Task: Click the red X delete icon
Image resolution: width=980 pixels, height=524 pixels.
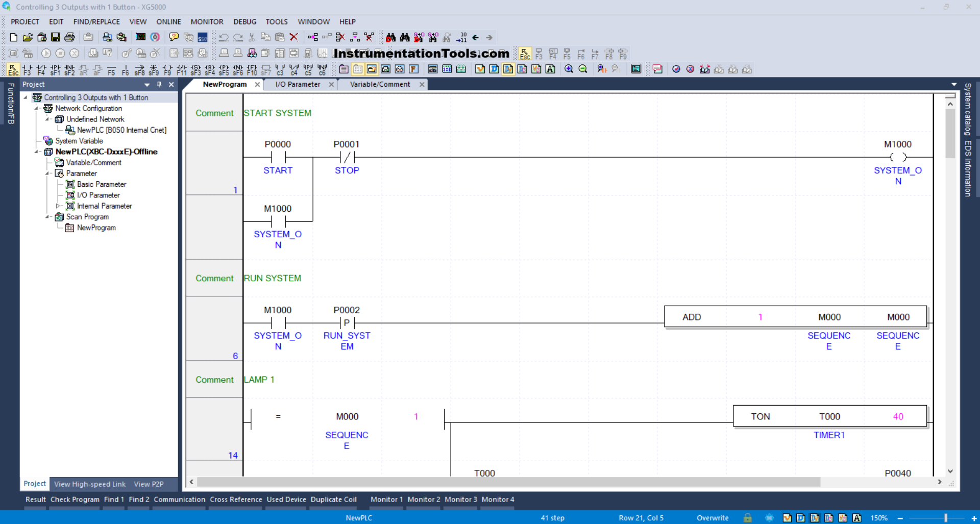Action: 293,37
